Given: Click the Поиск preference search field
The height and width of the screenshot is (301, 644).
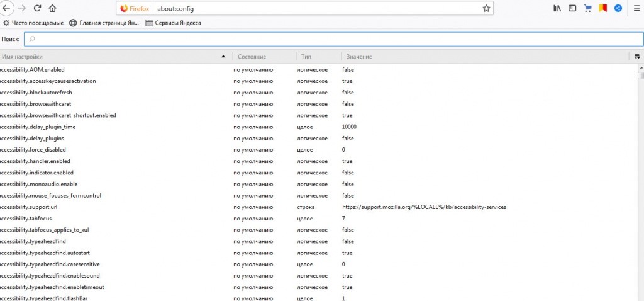Looking at the screenshot, I should (x=333, y=39).
